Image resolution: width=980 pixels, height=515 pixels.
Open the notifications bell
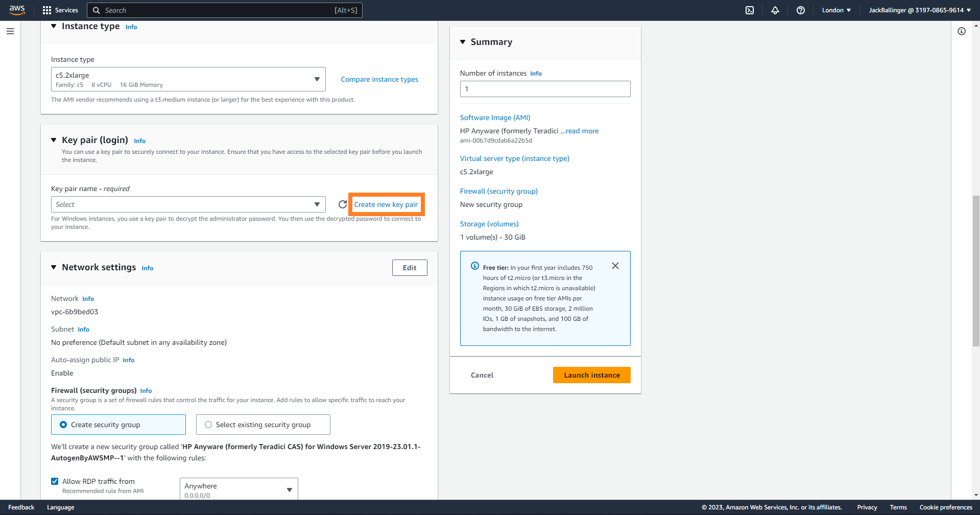point(775,10)
